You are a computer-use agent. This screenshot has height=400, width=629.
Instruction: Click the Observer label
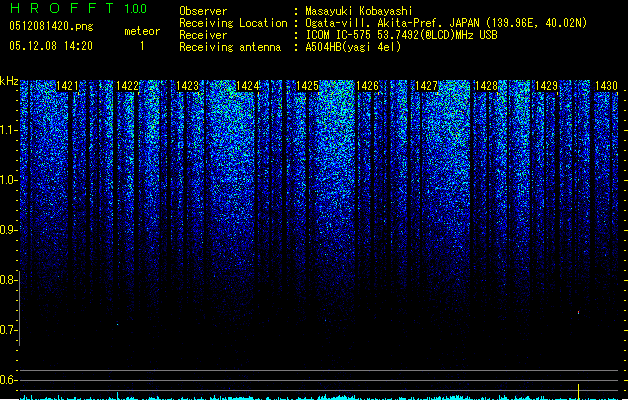203,11
